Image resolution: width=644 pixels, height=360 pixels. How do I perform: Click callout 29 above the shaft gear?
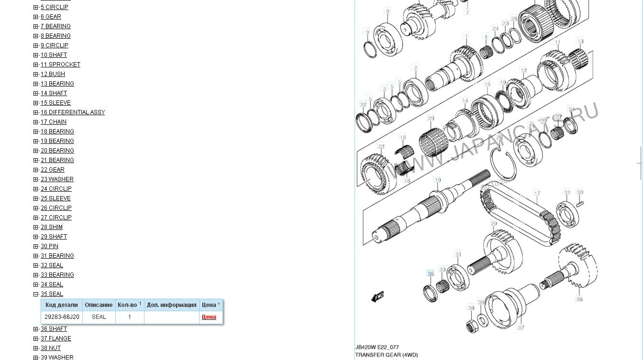494,224
